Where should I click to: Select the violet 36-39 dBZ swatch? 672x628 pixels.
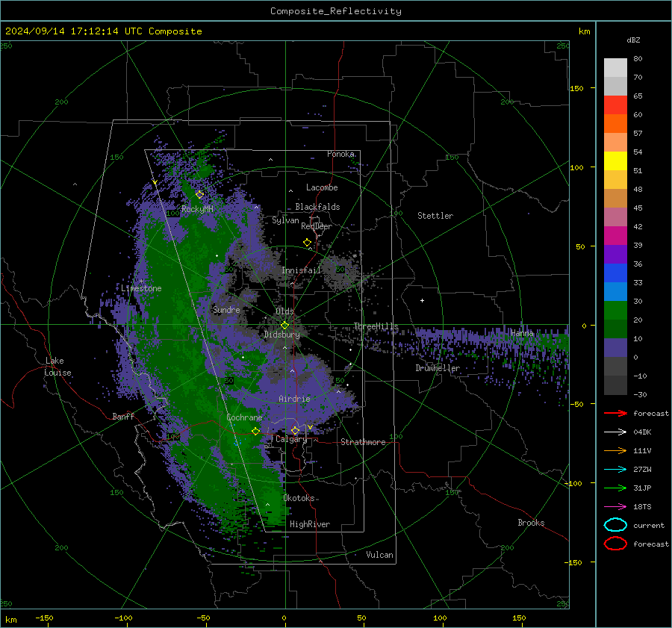[615, 255]
